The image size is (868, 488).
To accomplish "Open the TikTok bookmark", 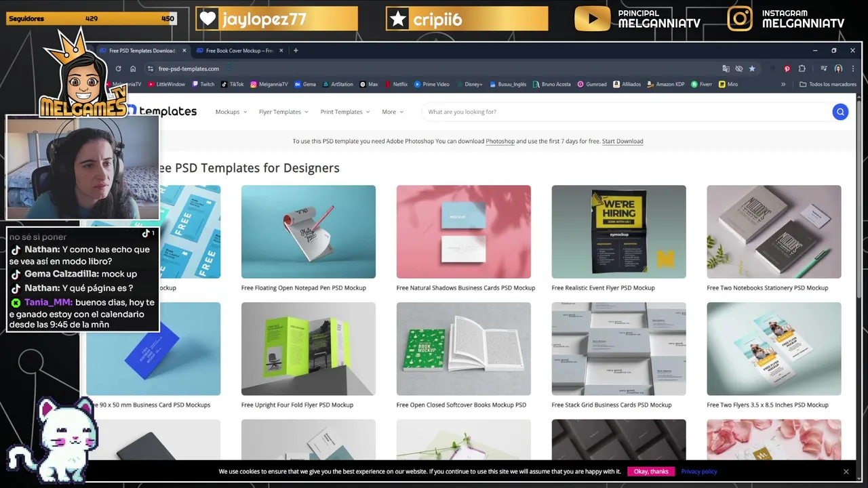I will point(232,84).
